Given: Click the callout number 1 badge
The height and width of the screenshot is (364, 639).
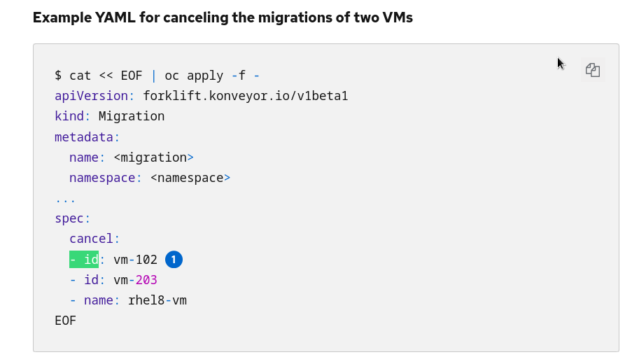Looking at the screenshot, I should (x=174, y=260).
